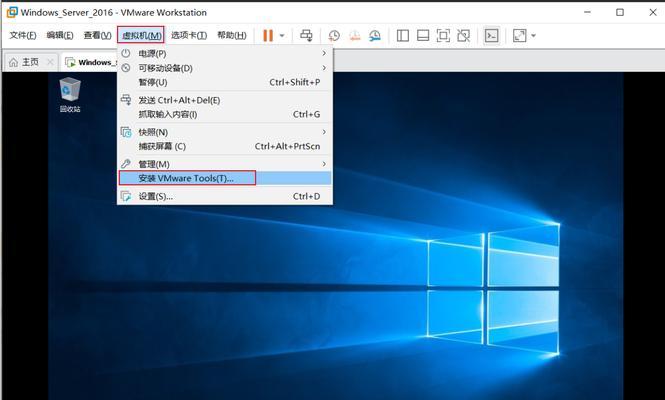Click the take snapshot clock icon
This screenshot has height=400, width=665.
pos(334,36)
